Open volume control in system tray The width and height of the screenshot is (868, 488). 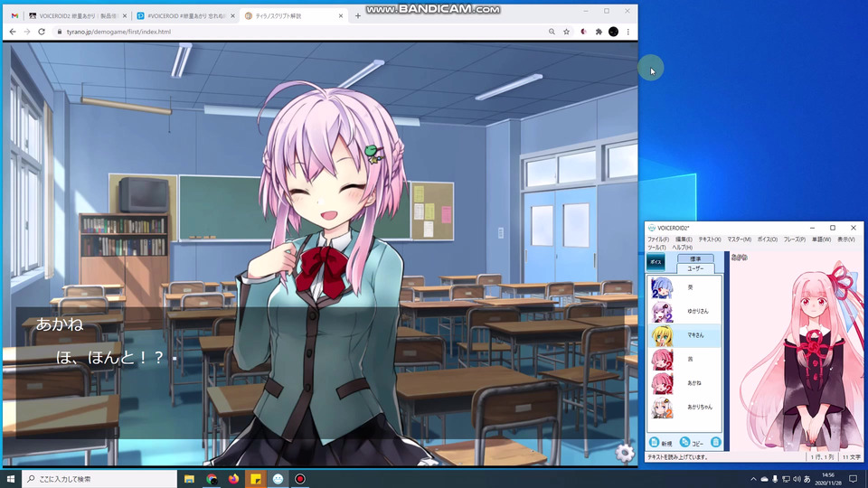coord(797,479)
